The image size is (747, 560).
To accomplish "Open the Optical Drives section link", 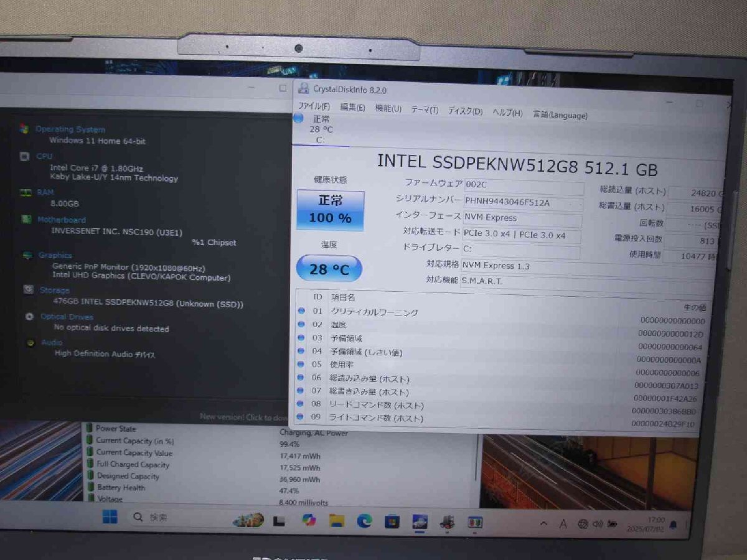I will [67, 317].
